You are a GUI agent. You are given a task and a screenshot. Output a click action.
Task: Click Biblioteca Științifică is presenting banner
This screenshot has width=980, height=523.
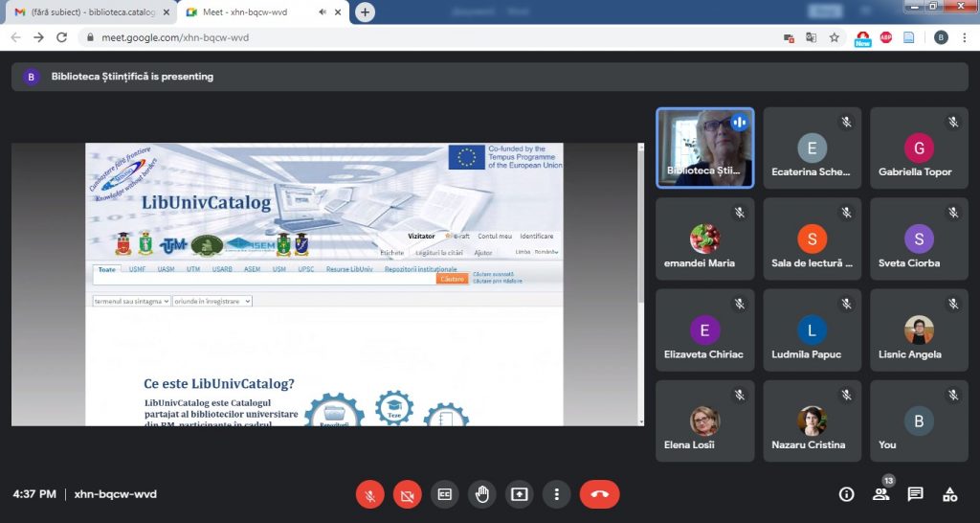490,77
